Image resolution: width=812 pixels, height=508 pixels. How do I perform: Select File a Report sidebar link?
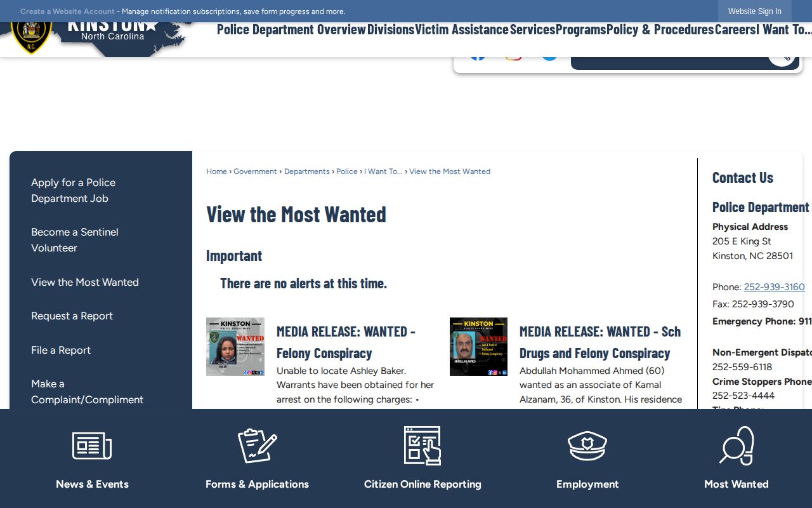pos(61,350)
